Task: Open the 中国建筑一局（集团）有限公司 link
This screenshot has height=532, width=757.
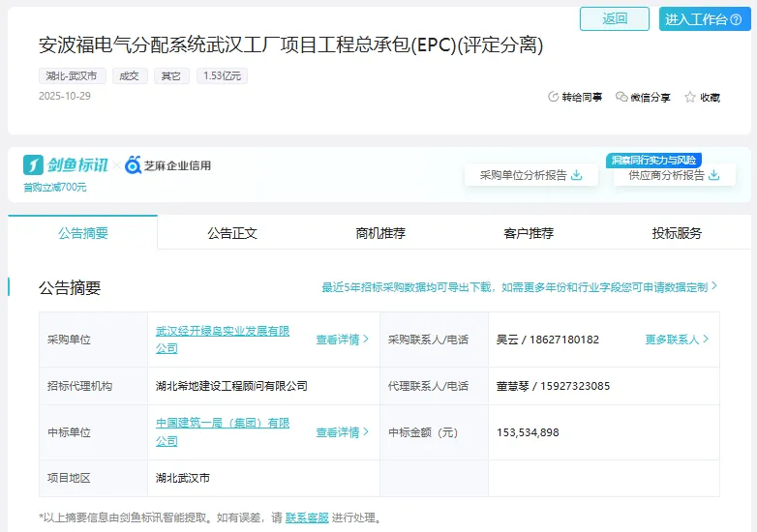Action: tap(223, 432)
